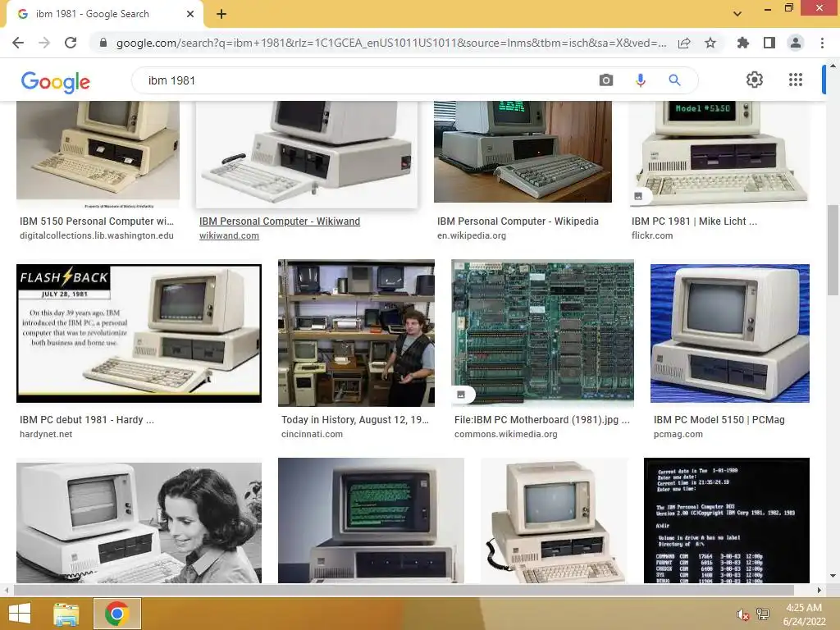Open Chrome profile avatar
840x630 pixels.
[796, 43]
